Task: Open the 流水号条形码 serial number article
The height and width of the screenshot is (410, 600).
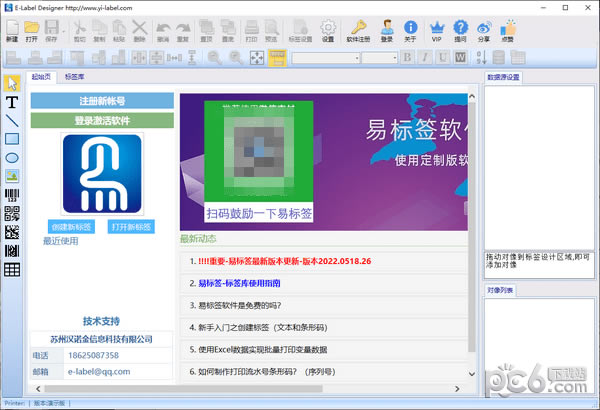Action: tap(267, 372)
